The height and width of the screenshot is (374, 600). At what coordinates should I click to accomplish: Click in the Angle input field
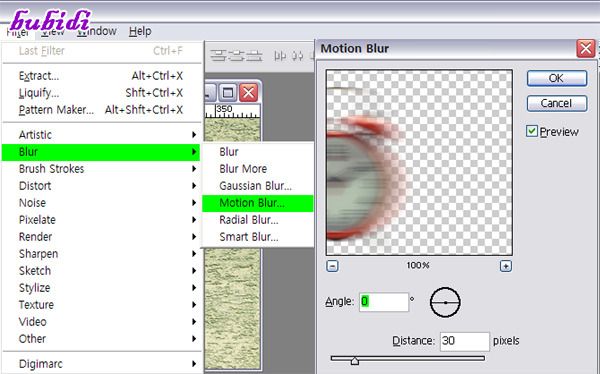click(x=384, y=302)
